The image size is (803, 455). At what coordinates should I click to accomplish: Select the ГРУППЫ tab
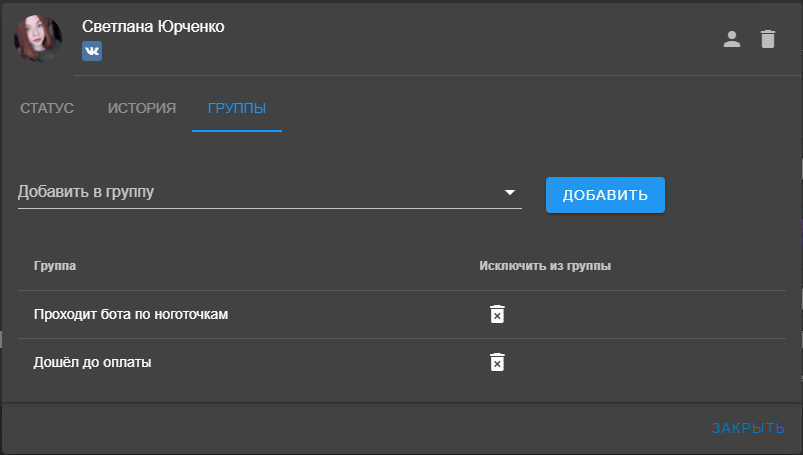point(237,108)
